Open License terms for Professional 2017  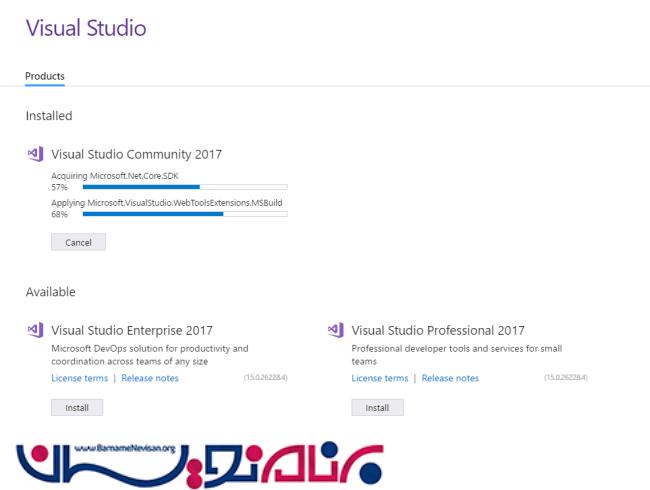(380, 378)
